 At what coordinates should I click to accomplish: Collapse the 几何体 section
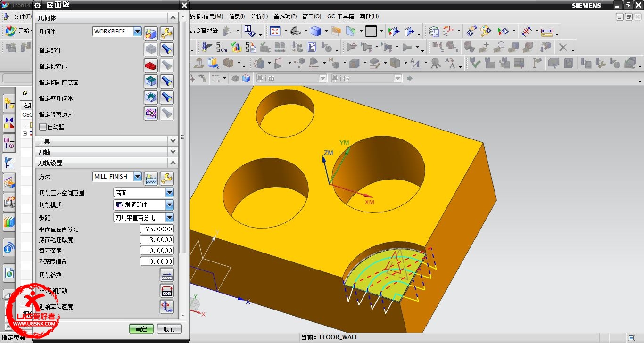coord(173,17)
